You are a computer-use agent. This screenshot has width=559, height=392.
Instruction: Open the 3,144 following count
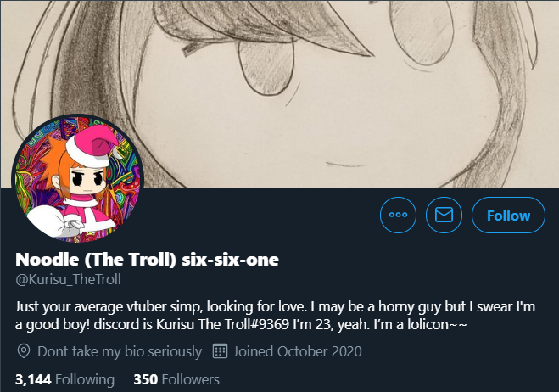click(64, 379)
